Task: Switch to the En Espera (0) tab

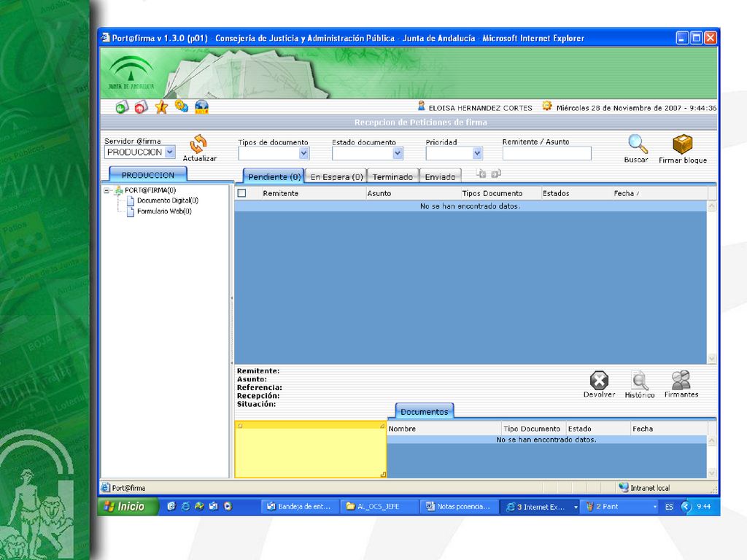Action: point(336,176)
